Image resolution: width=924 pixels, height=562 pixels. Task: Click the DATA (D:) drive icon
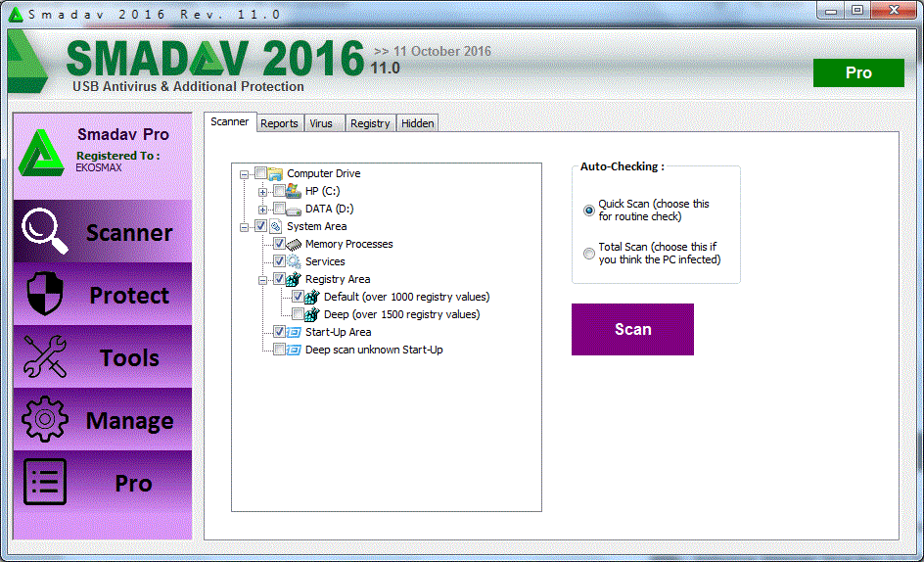pyautogui.click(x=294, y=210)
